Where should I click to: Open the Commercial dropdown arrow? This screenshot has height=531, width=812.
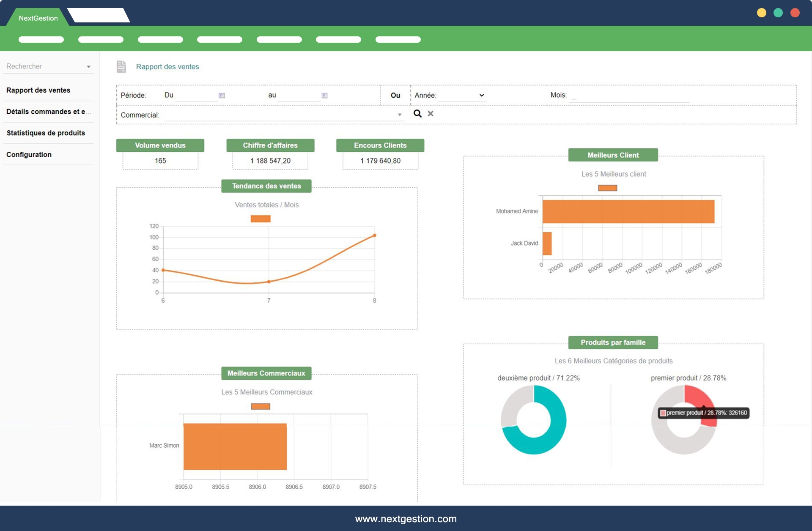click(x=399, y=115)
